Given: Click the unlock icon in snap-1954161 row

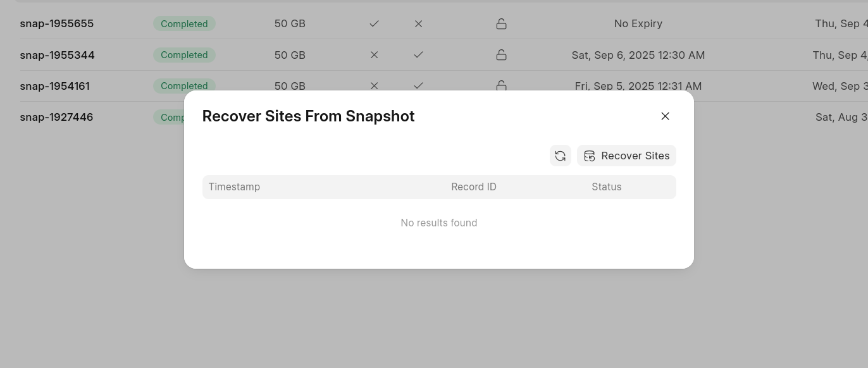Looking at the screenshot, I should pyautogui.click(x=501, y=85).
